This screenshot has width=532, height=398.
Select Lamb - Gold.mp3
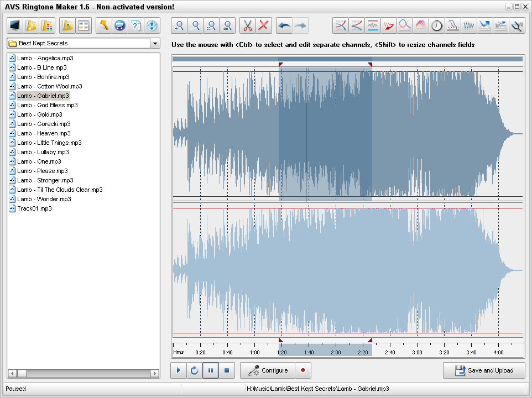click(x=40, y=114)
